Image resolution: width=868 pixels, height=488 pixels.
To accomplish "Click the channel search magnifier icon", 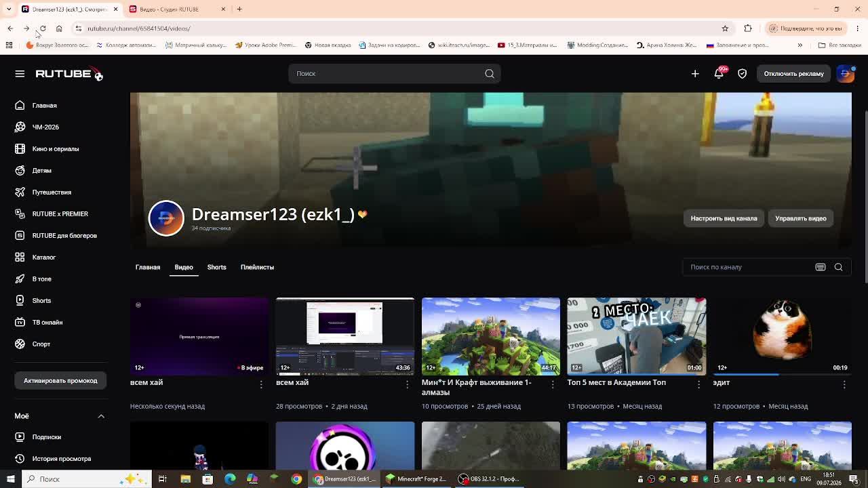I will click(x=839, y=267).
